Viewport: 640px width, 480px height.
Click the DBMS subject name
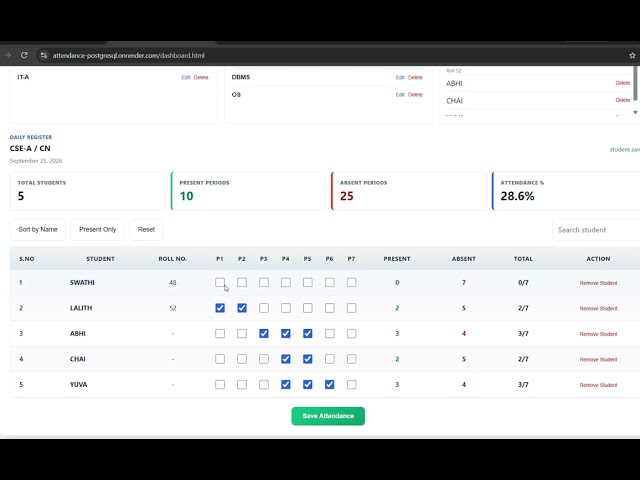click(241, 77)
